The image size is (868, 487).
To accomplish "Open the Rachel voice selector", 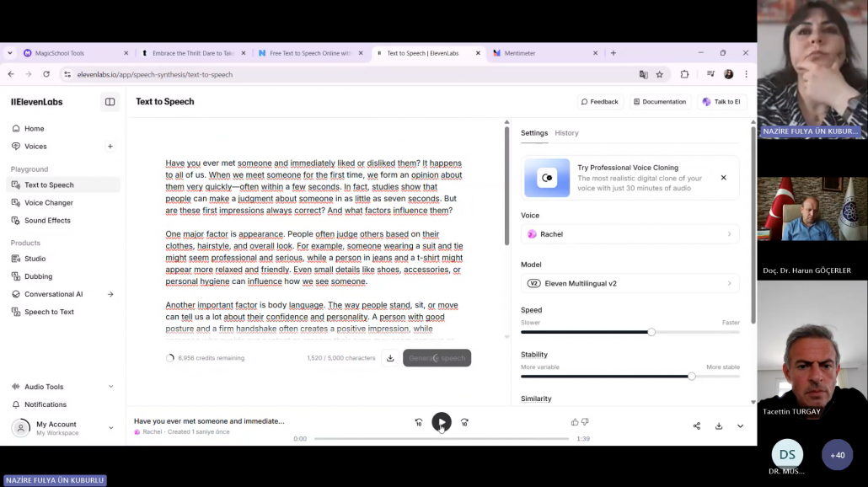I will [x=630, y=234].
